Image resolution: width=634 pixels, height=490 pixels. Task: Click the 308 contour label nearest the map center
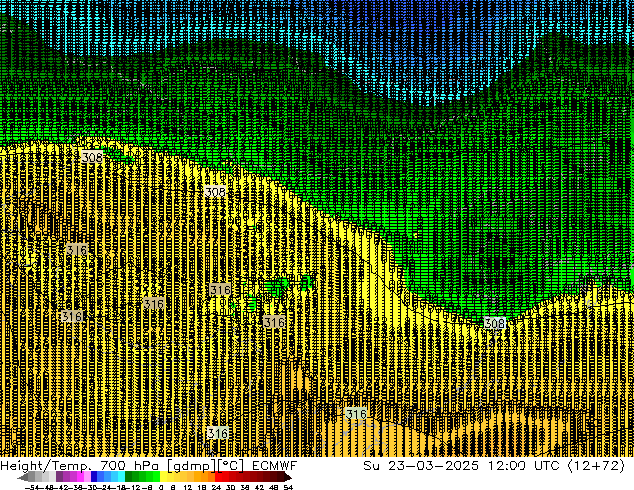(x=215, y=192)
